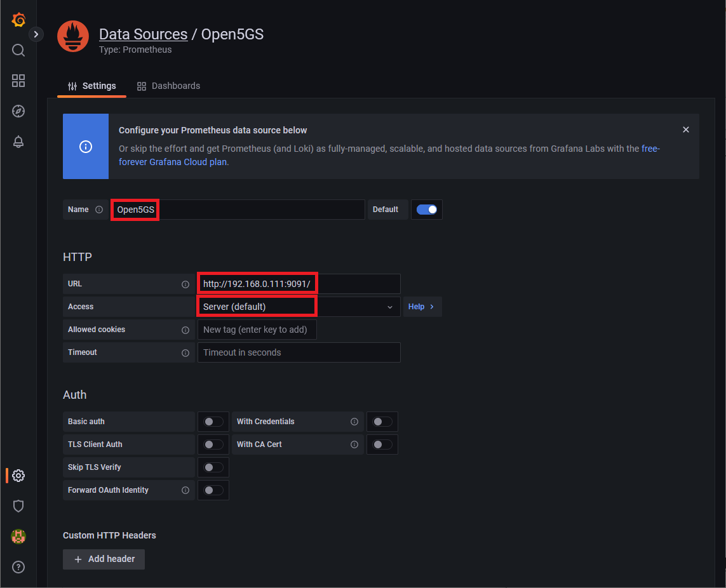Enable the Basic auth toggle

click(213, 422)
